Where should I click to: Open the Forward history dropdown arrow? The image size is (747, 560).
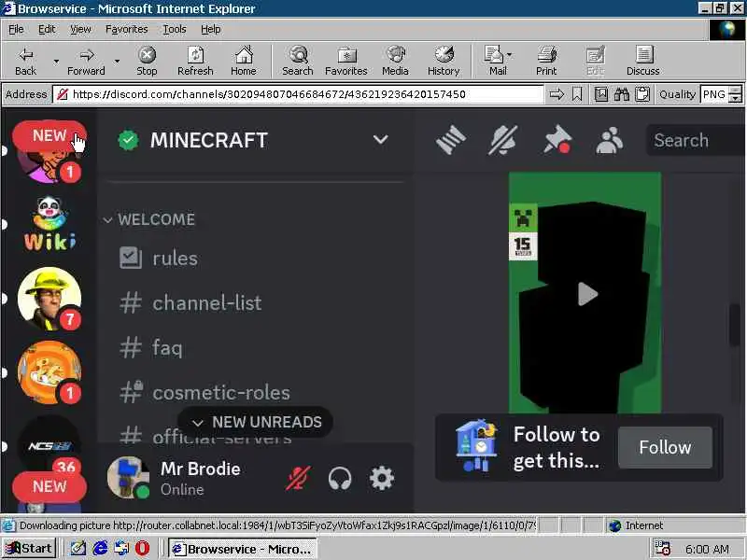click(117, 61)
